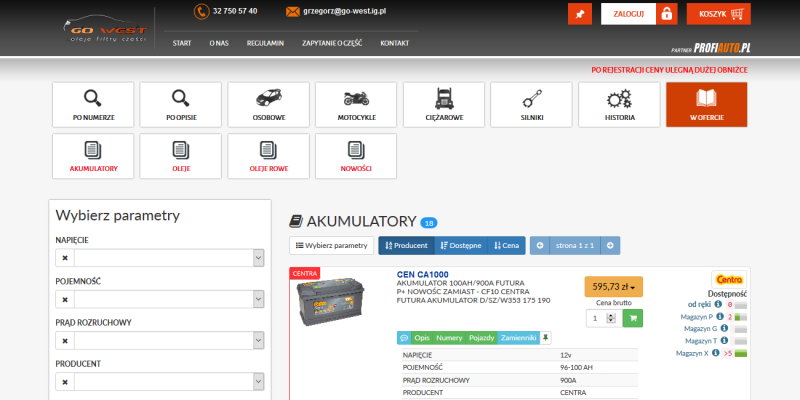
Task: Expand the Producent filter dropdown
Action: click(257, 382)
